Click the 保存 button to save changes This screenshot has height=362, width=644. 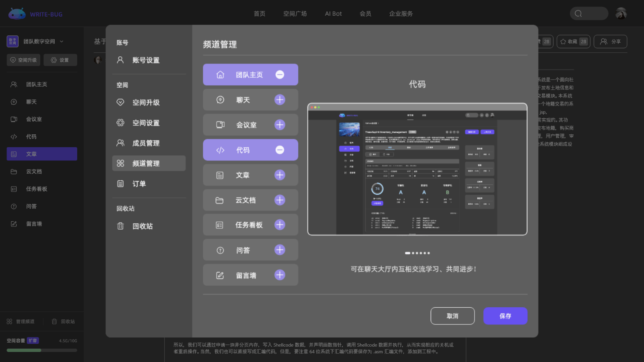(505, 316)
